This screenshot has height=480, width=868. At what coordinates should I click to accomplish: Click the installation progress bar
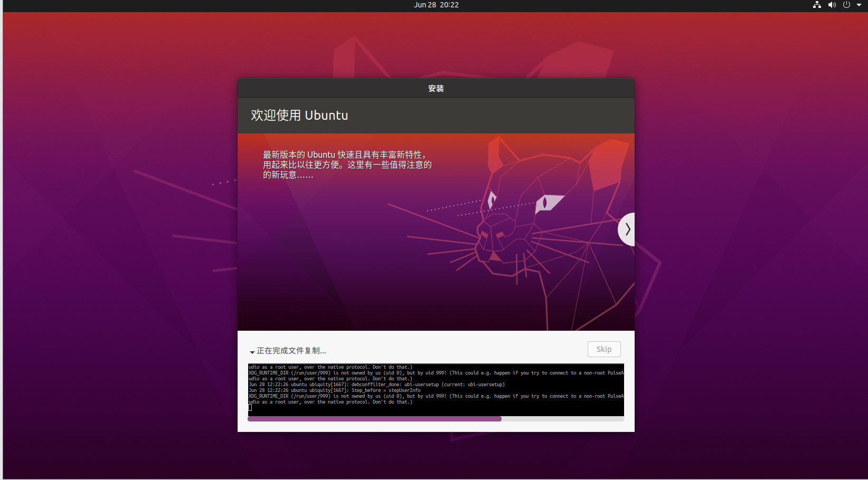[436, 419]
